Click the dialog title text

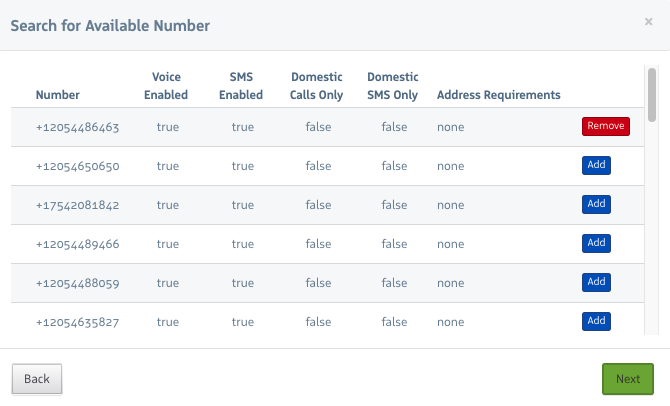click(x=110, y=26)
